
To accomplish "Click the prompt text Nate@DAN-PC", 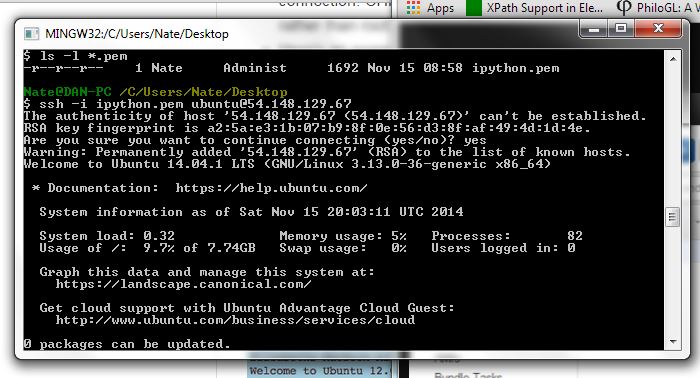I will point(67,92).
